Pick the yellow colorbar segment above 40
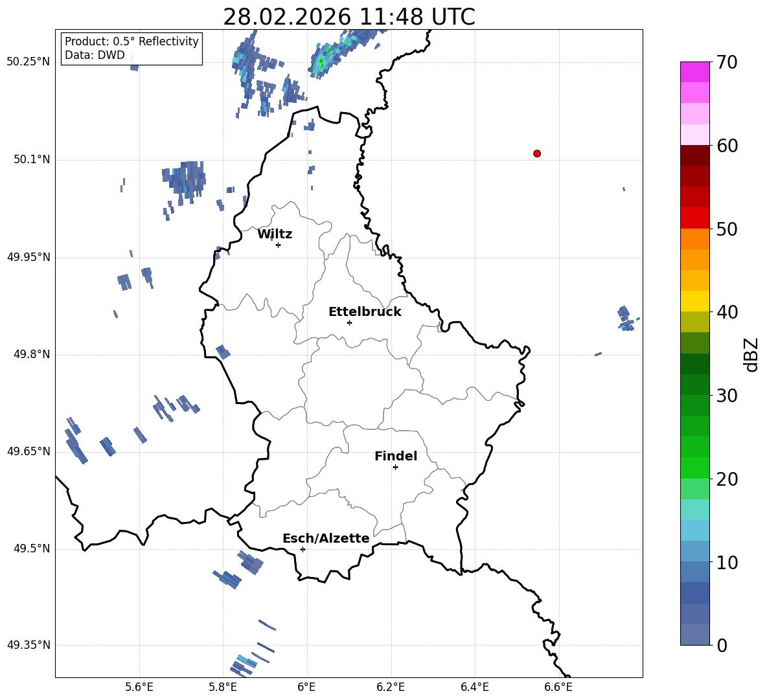The height and width of the screenshot is (700, 767). tap(694, 301)
